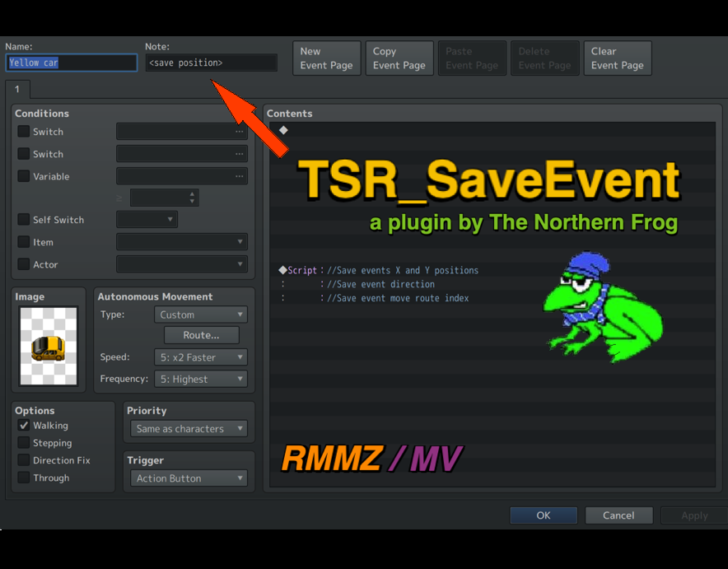The image size is (728, 569).
Task: Enable the Variable condition checkbox
Action: coord(23,176)
